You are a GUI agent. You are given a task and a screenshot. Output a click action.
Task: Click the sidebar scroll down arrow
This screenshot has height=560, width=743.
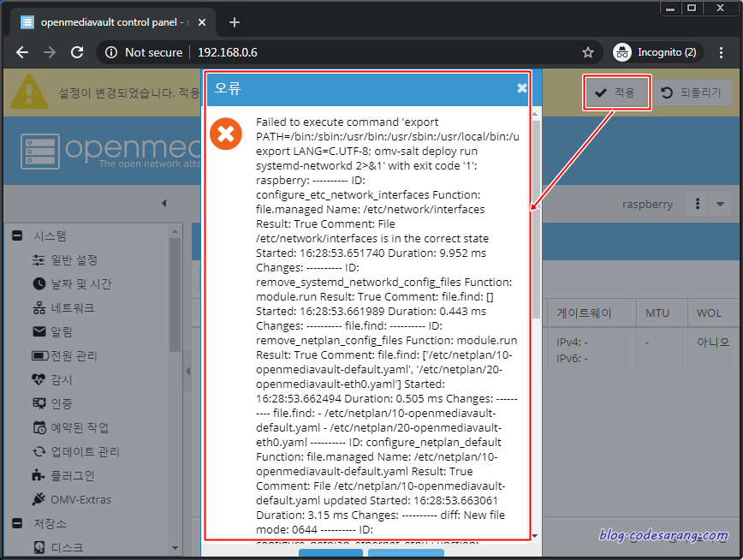175,548
